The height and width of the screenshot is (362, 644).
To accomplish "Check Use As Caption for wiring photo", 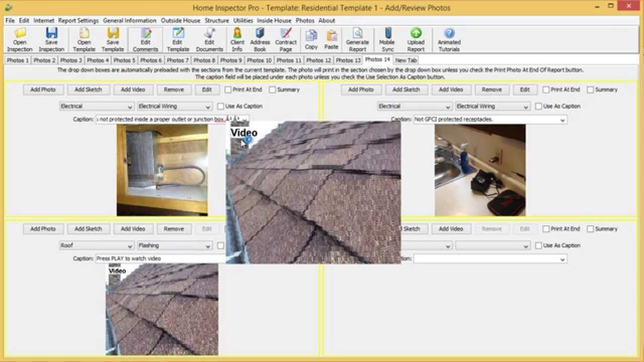I will tap(220, 106).
